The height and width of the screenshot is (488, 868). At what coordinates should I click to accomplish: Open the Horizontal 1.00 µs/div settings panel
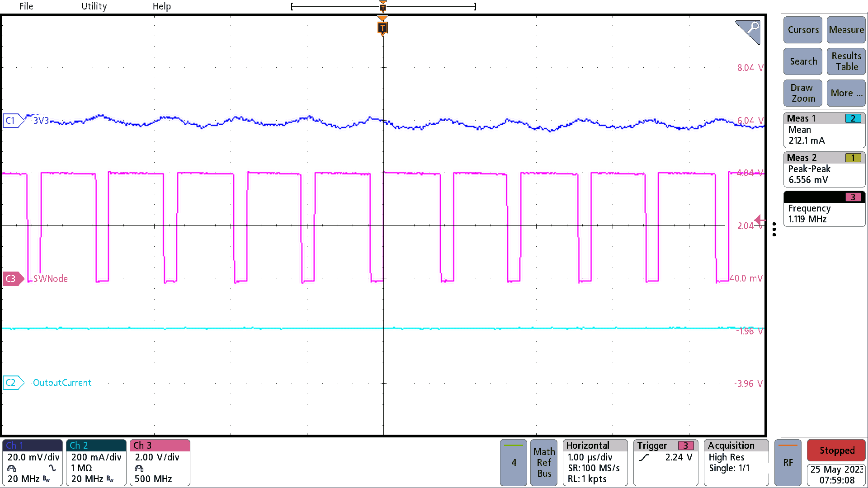pos(595,463)
